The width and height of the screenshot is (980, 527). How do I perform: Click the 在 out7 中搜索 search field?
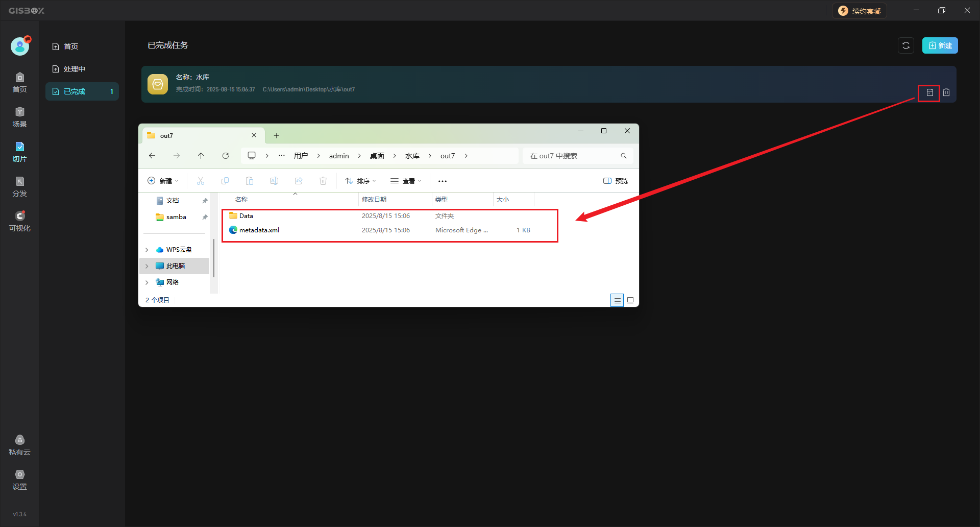point(573,156)
